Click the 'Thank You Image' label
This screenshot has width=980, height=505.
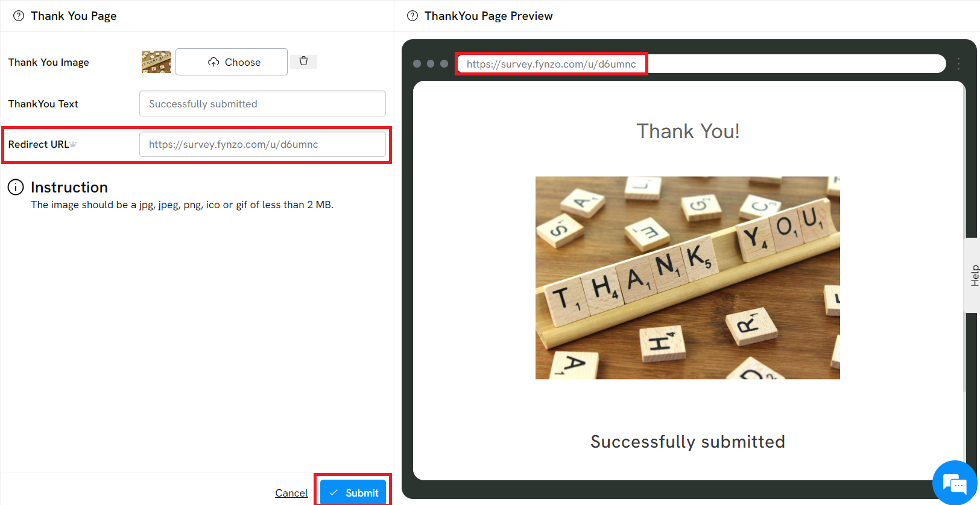point(48,62)
